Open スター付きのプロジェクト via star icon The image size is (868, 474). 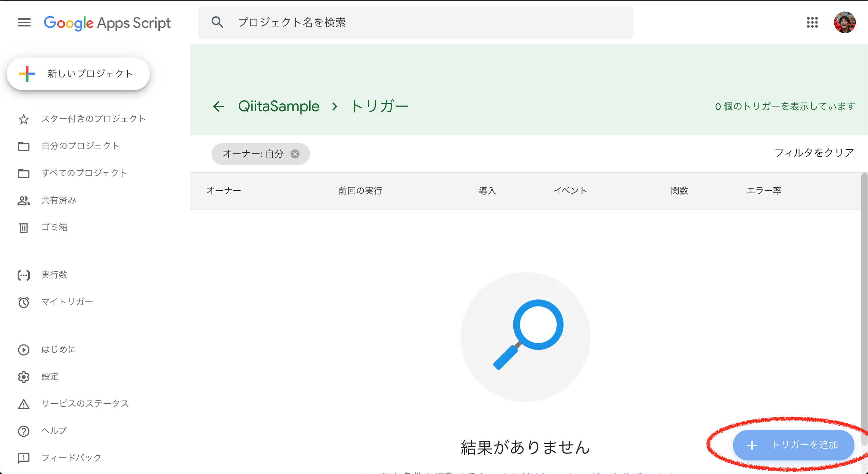24,119
